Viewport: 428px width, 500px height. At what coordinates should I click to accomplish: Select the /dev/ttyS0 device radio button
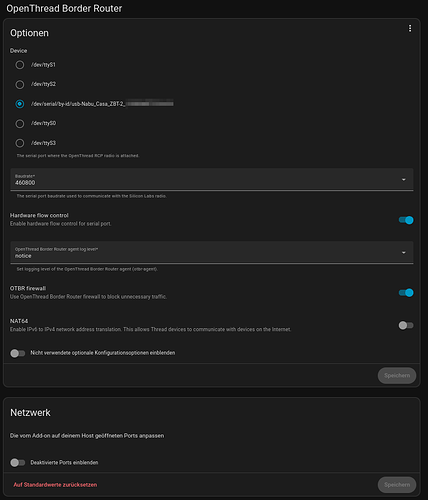click(x=20, y=124)
